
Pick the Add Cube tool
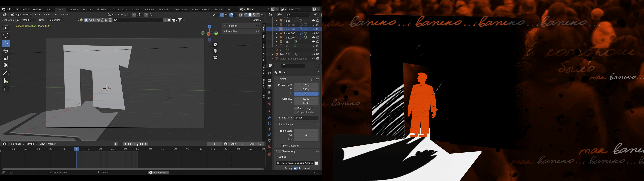tap(6, 89)
